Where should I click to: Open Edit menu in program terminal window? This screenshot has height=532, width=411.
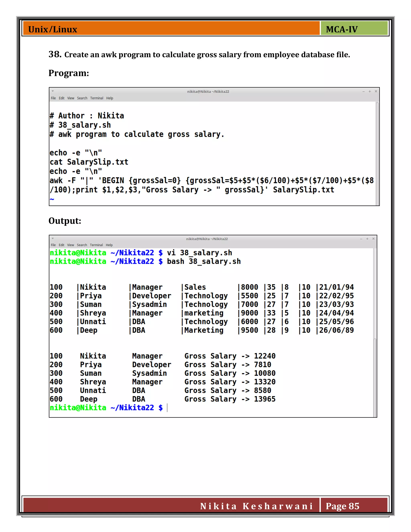62,98
